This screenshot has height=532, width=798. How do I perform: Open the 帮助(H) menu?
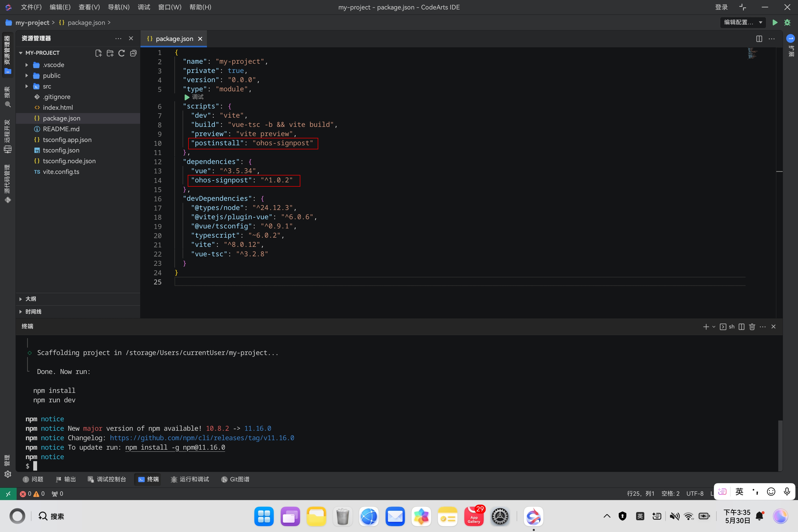[x=200, y=7]
